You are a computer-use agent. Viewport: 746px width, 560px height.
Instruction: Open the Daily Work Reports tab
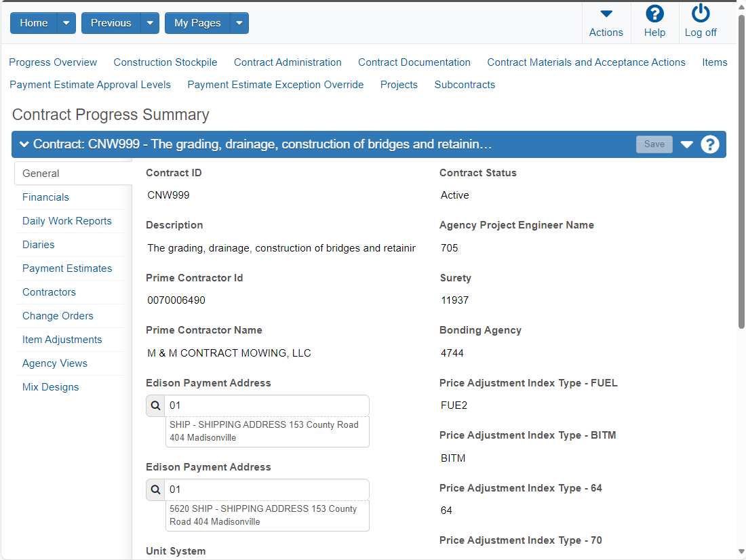tap(67, 221)
